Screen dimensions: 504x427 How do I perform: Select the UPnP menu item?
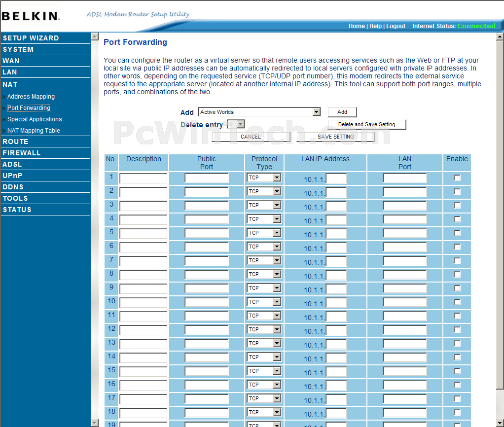(x=12, y=176)
